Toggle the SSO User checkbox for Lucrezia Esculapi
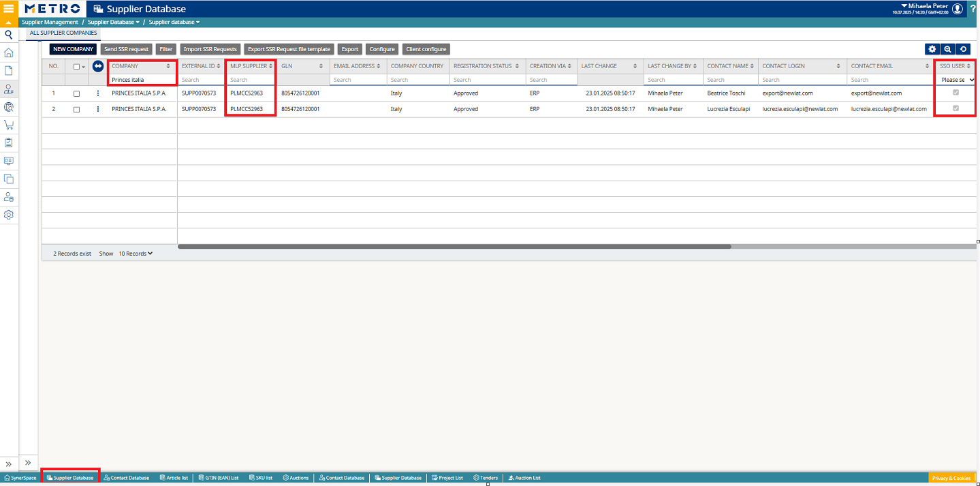 (955, 108)
